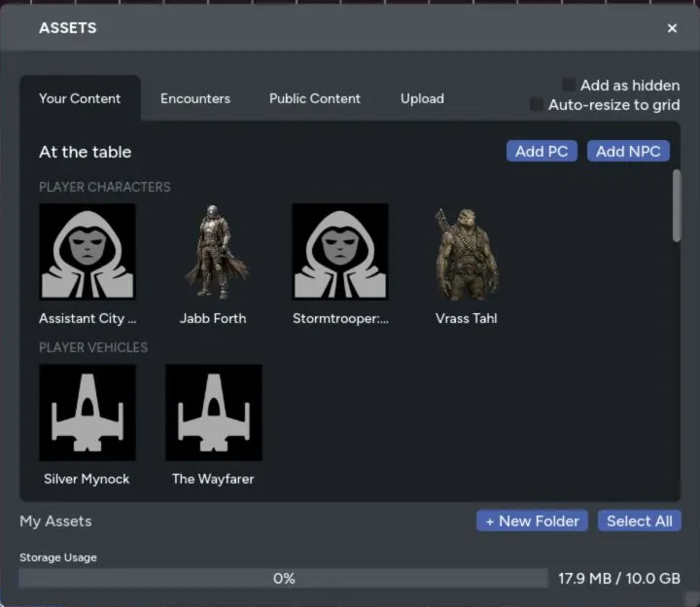Viewport: 700px width, 607px height.
Task: Click the 'Silver Mynock' name label
Action: coord(87,479)
